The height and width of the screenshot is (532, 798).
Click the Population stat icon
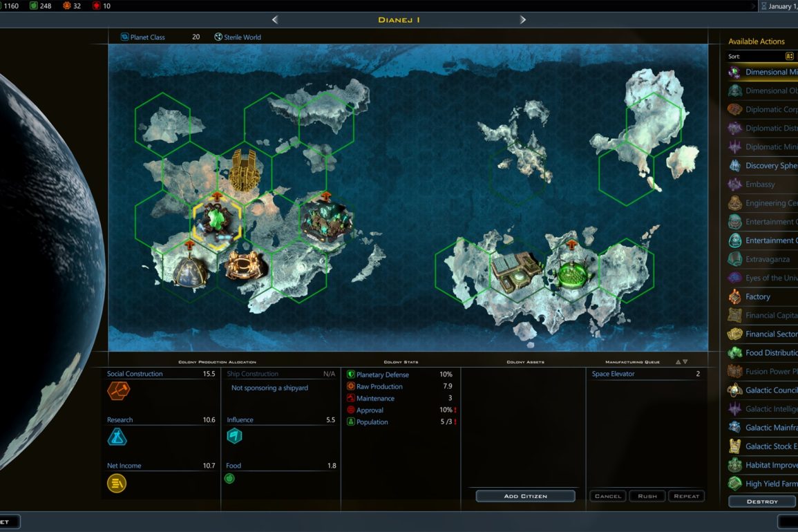(x=351, y=421)
